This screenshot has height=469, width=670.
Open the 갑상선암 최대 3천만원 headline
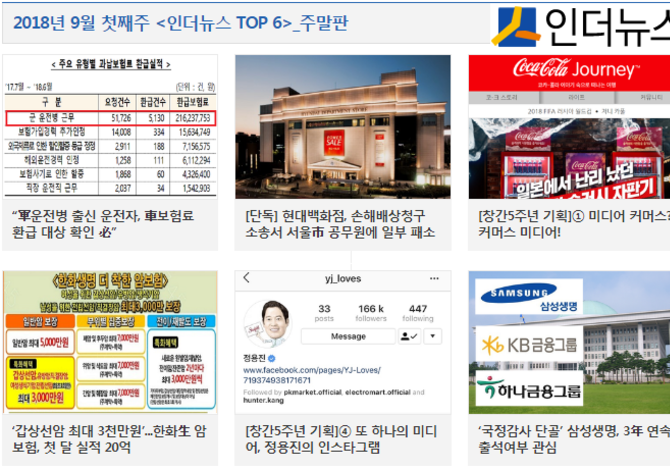pos(109,439)
